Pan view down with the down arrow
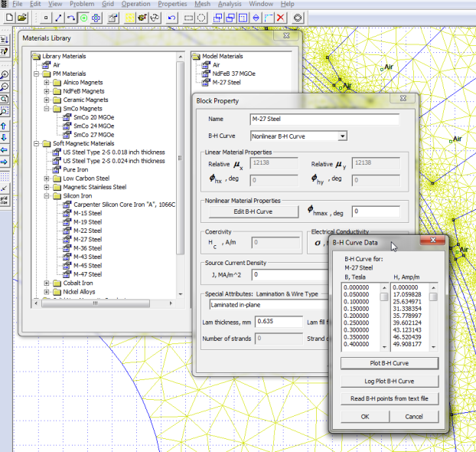 coord(5,138)
